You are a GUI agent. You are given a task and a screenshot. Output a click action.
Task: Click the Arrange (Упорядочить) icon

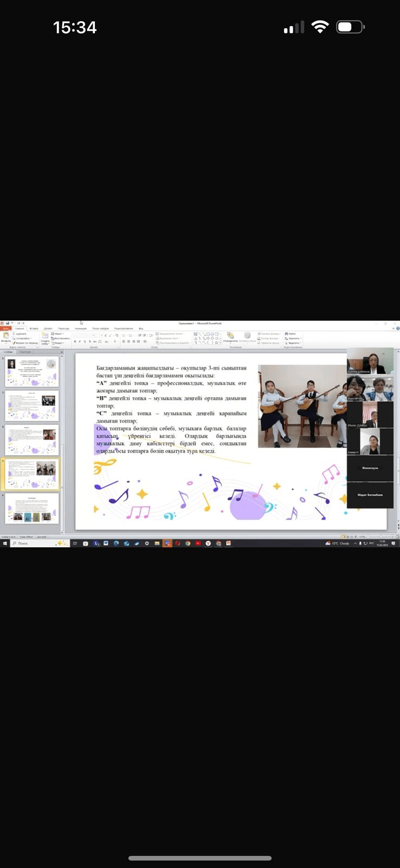point(230,336)
